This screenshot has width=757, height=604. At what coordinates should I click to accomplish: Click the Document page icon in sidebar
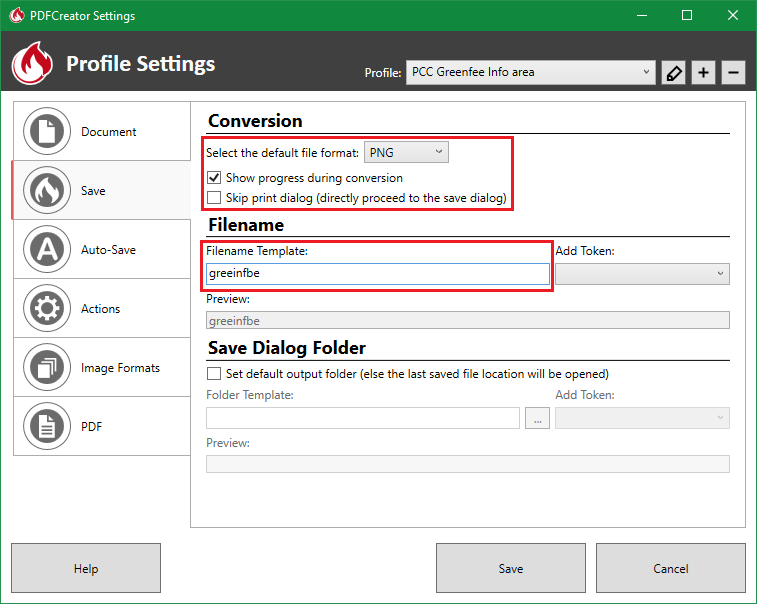[45, 132]
